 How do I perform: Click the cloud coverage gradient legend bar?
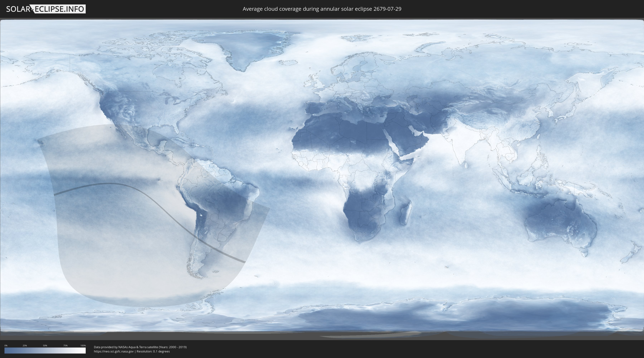pyautogui.click(x=45, y=350)
